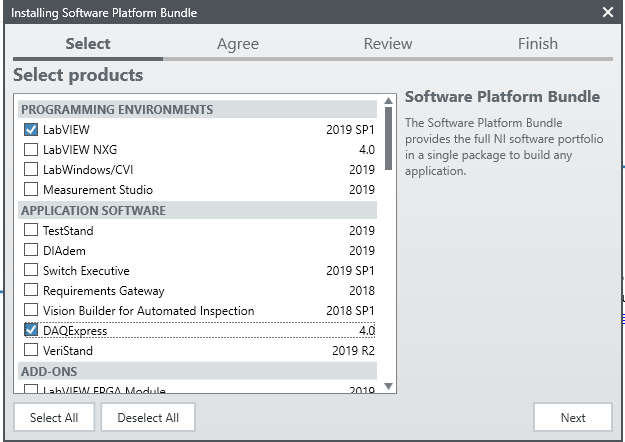Click the DAQExpress row label
625x442 pixels.
75,331
